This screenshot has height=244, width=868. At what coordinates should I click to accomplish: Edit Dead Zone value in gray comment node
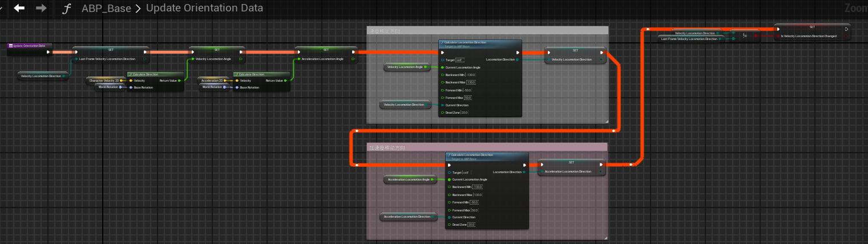(464, 113)
